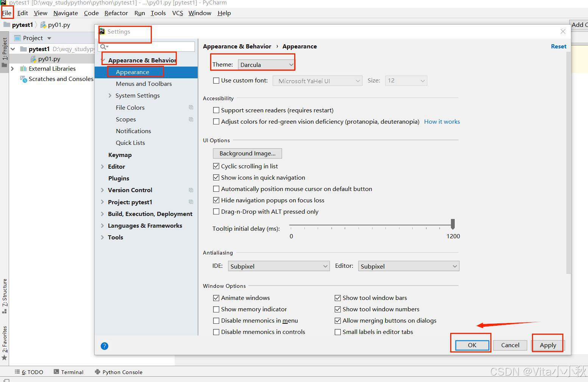This screenshot has height=382, width=588.
Task: Uncheck Show icons in quick navigation
Action: (x=216, y=177)
